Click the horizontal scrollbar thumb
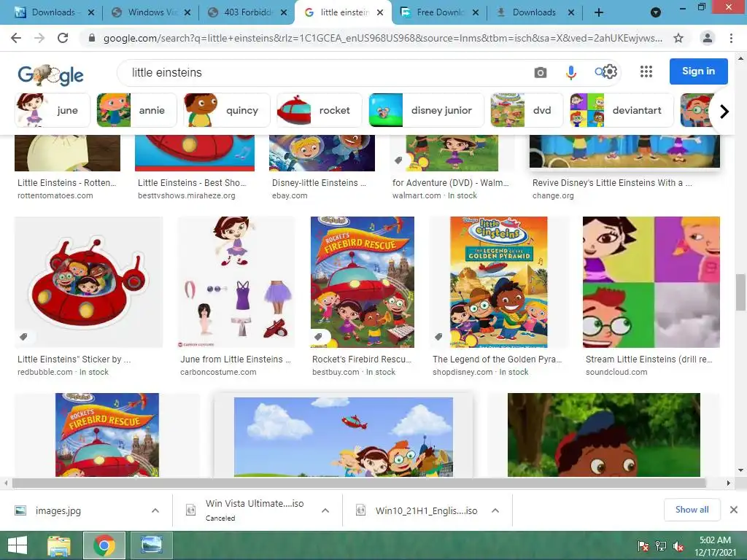 pyautogui.click(x=359, y=483)
